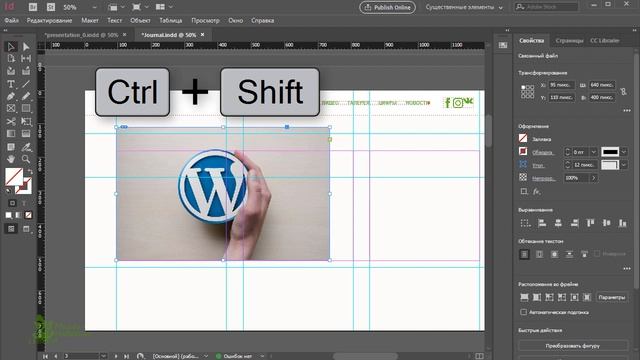Image resolution: width=640 pixels, height=360 pixels.
Task: Expand more transform options (three dots)
Action: click(627, 111)
